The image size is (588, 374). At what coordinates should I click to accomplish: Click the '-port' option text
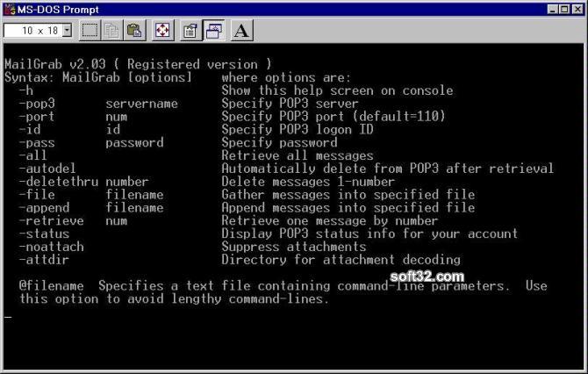point(37,116)
